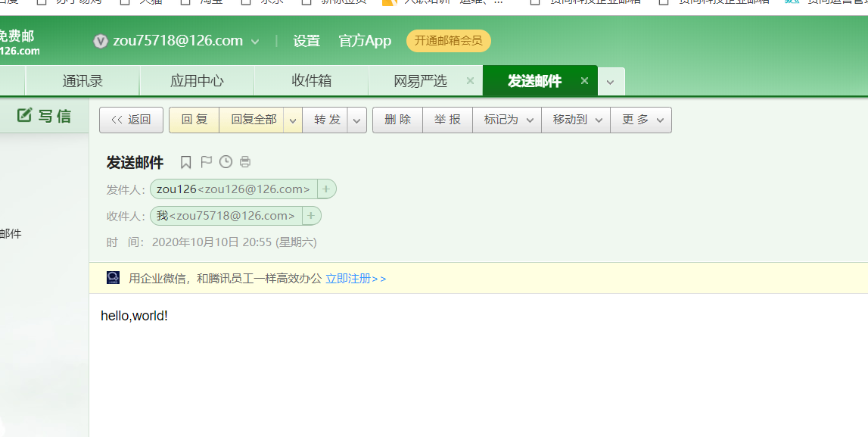The height and width of the screenshot is (437, 868).
Task: Open the 更多 dropdown menu
Action: (x=641, y=120)
